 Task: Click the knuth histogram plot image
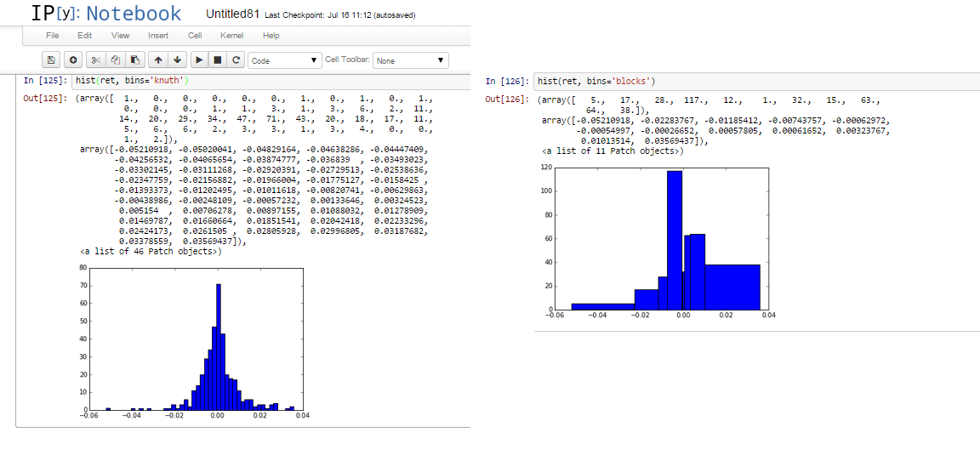point(192,344)
